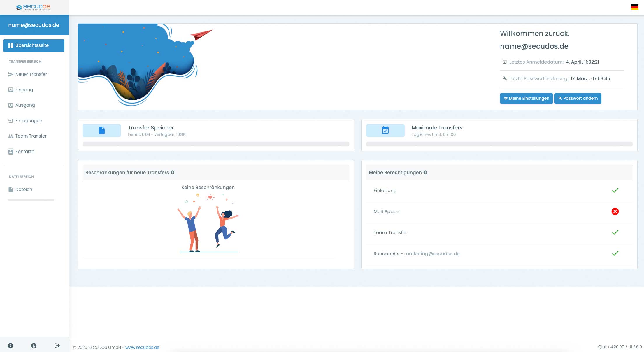Open Ausgang in the sidebar
This screenshot has height=352, width=644.
tap(25, 105)
